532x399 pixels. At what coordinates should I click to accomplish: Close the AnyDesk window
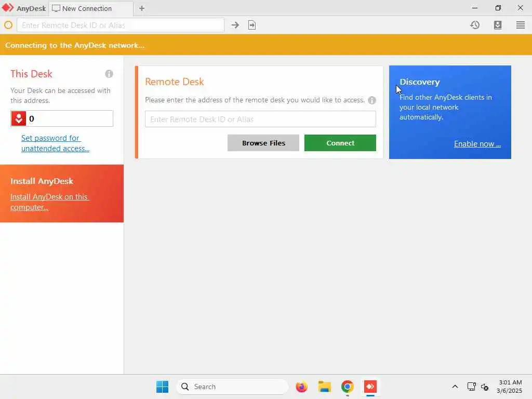pyautogui.click(x=520, y=8)
